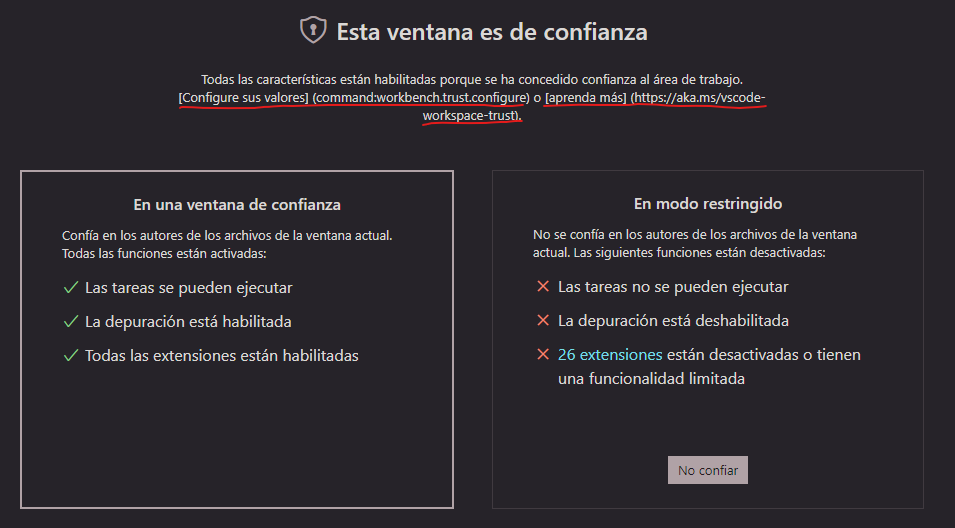
Task: Click the No se confía en los autores paragraph
Action: click(x=695, y=244)
